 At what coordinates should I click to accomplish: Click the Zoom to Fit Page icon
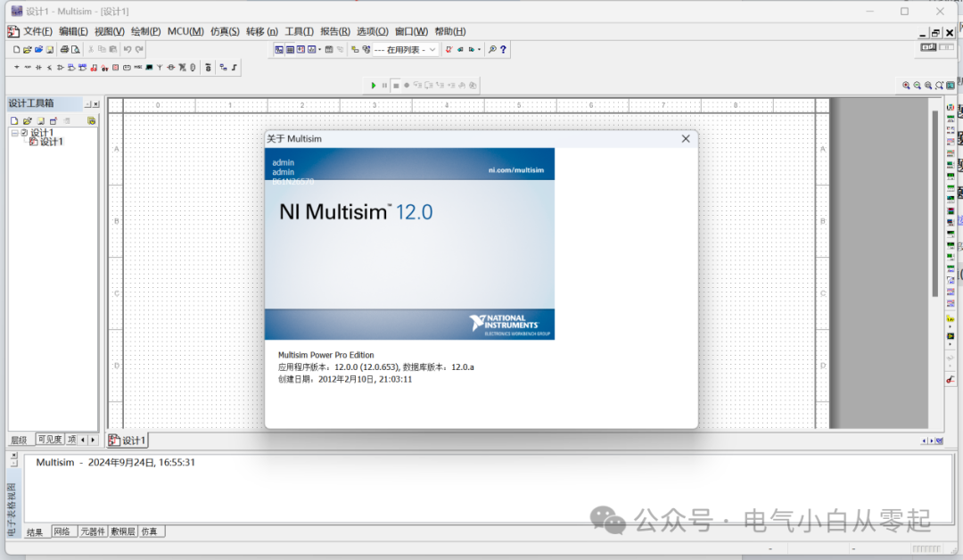point(939,86)
